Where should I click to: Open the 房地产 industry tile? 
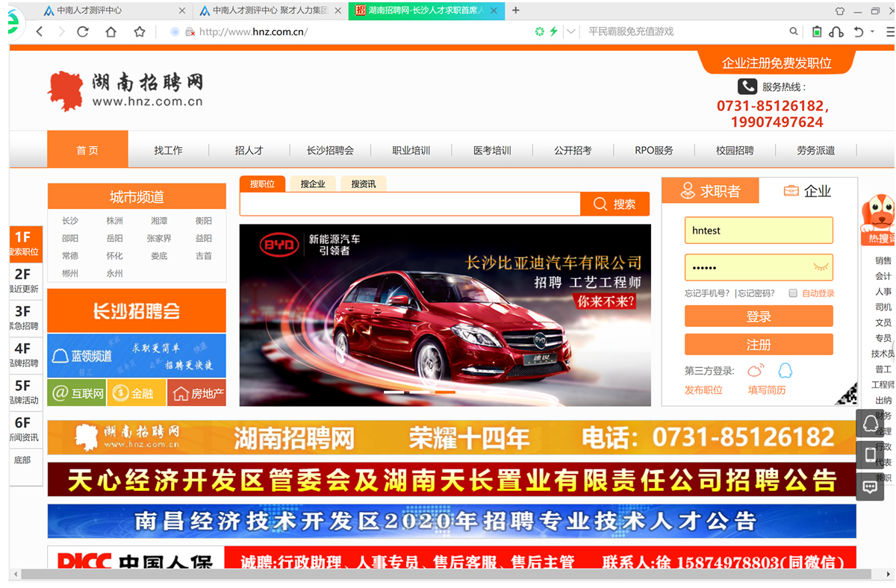(x=196, y=393)
